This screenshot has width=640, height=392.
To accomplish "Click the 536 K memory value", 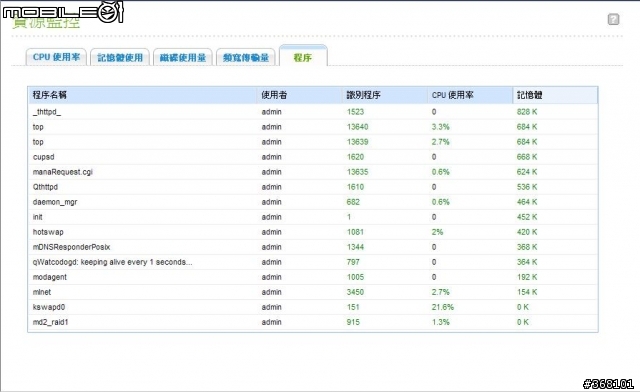I will (527, 187).
